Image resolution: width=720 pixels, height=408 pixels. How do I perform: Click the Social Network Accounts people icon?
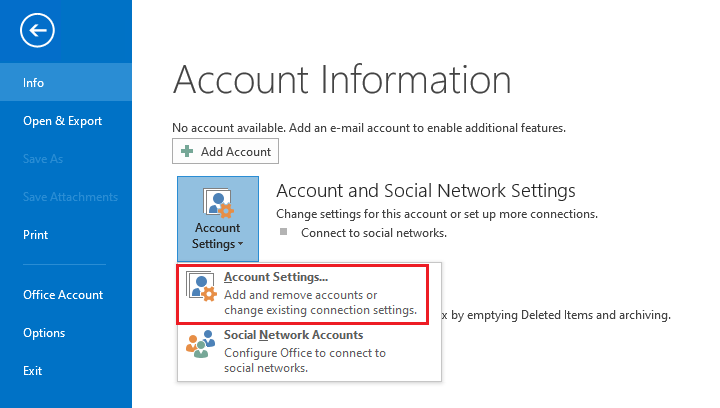[201, 344]
